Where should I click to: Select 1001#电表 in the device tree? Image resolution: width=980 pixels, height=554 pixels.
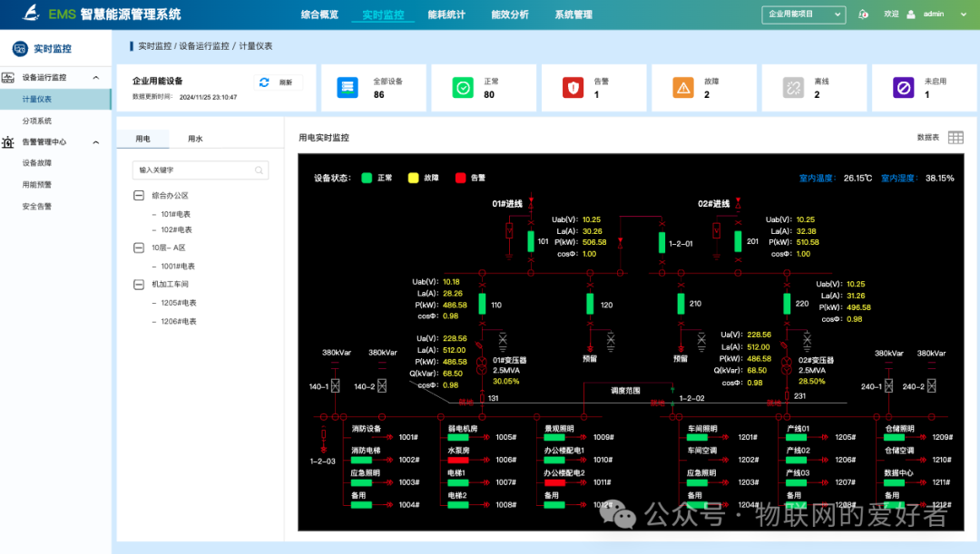tap(179, 266)
